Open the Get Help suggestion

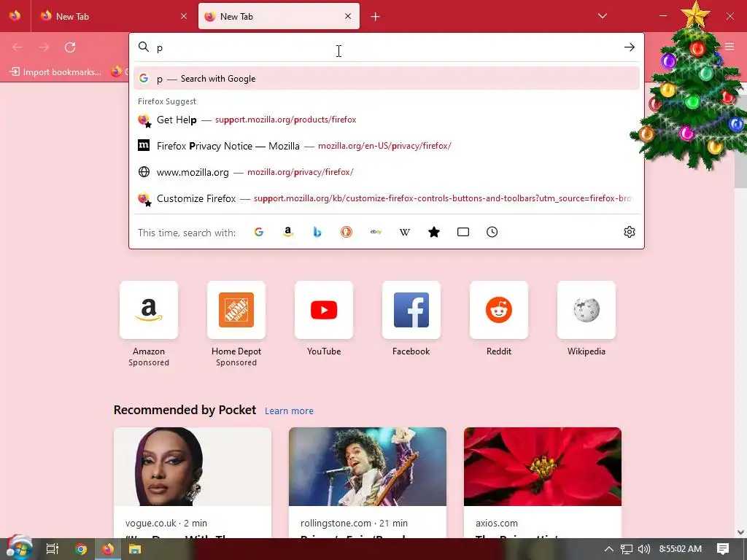click(x=387, y=120)
